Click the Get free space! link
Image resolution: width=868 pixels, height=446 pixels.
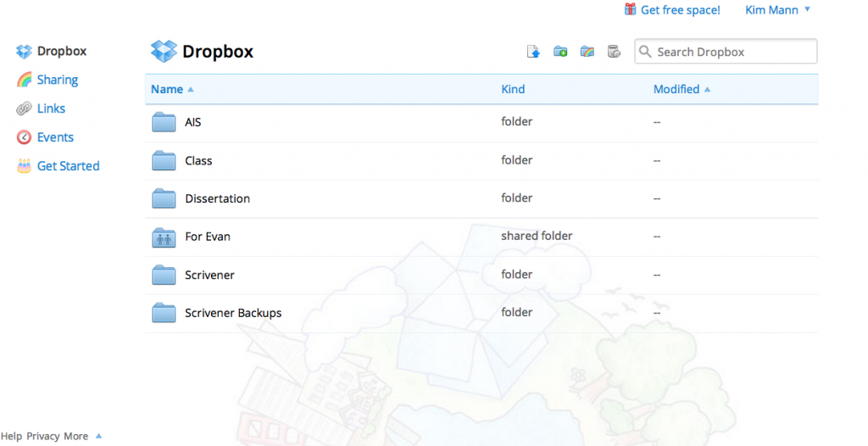click(680, 10)
